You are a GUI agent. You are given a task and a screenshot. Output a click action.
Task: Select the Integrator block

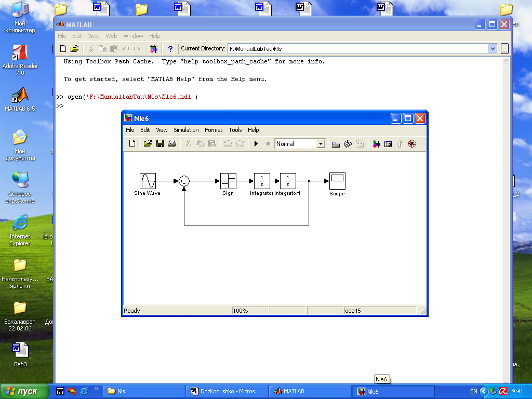[x=262, y=181]
